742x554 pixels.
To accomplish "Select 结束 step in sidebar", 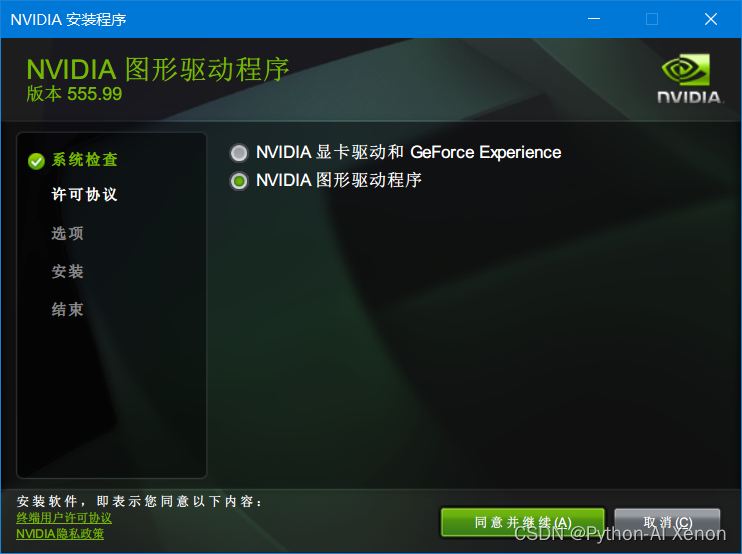I will click(x=68, y=310).
